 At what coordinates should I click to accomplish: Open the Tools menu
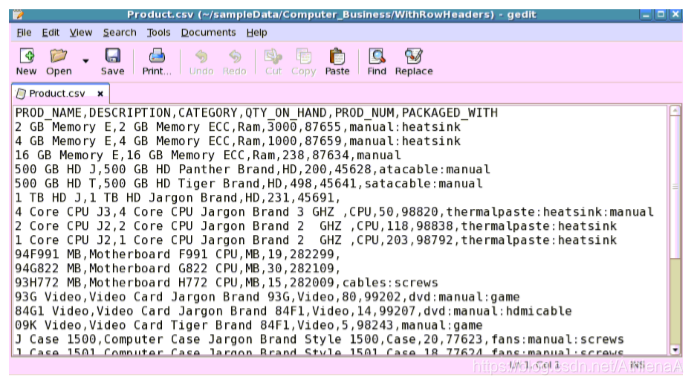coord(158,33)
